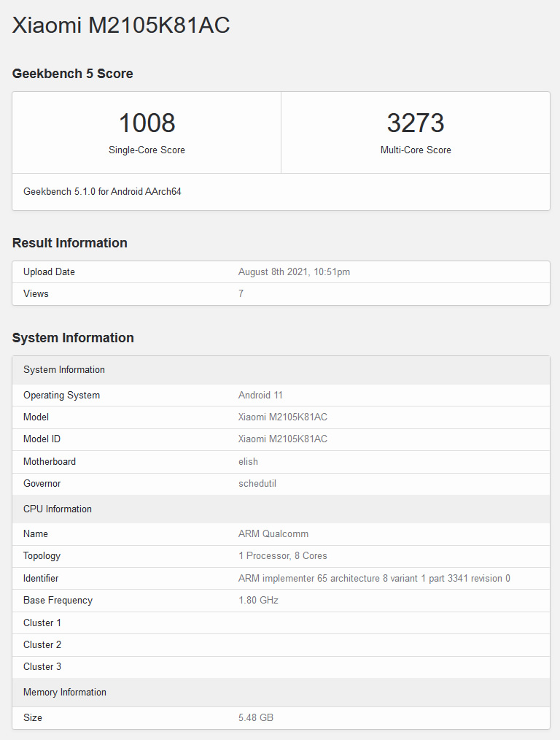Click the Views row label
The image size is (560, 740).
tap(36, 294)
